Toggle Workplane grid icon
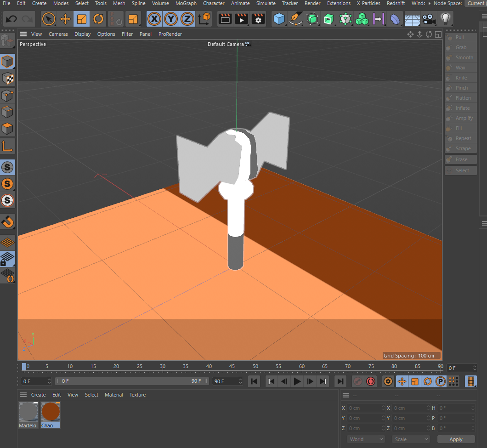Image resolution: width=487 pixels, height=448 pixels. click(7, 242)
